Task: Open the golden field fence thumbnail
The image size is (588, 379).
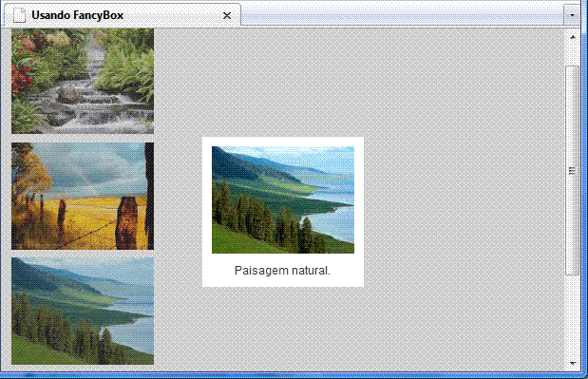Action: point(83,196)
